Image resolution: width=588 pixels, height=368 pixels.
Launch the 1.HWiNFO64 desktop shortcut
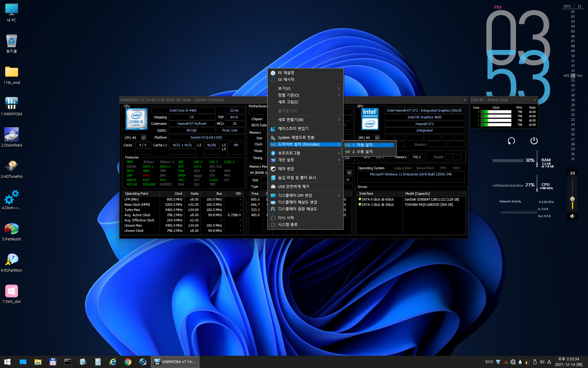pos(12,107)
